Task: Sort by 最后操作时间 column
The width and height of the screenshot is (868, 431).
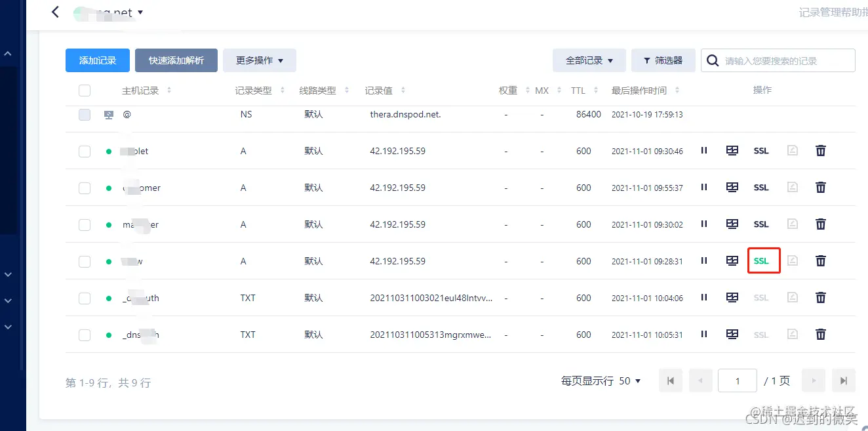Action: (x=677, y=91)
